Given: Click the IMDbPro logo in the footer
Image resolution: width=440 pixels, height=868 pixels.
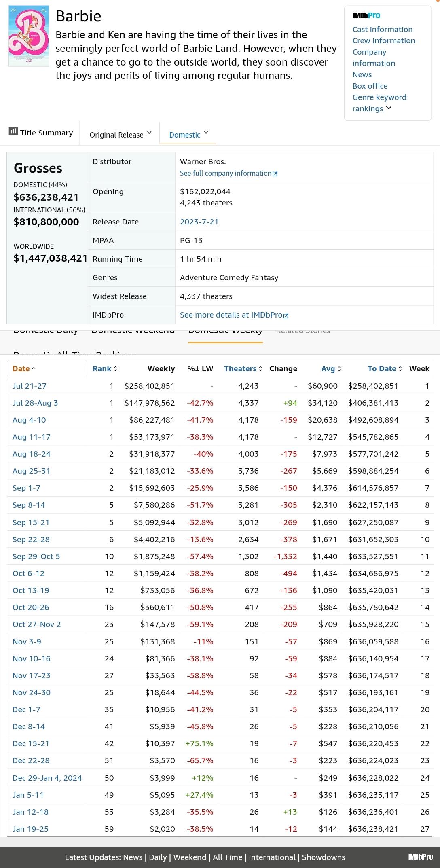Looking at the screenshot, I should (421, 857).
